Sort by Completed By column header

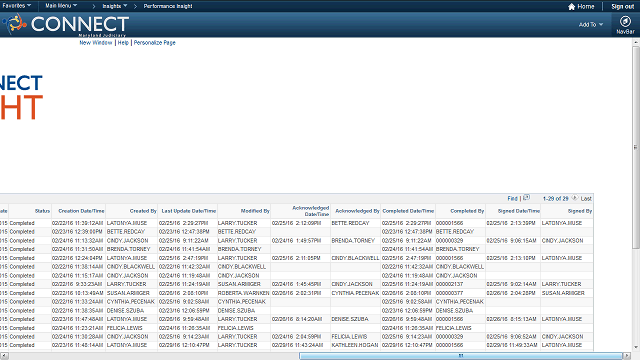[x=467, y=211]
